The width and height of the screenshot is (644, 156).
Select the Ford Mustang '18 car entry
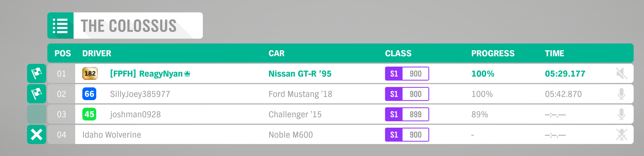pyautogui.click(x=300, y=94)
